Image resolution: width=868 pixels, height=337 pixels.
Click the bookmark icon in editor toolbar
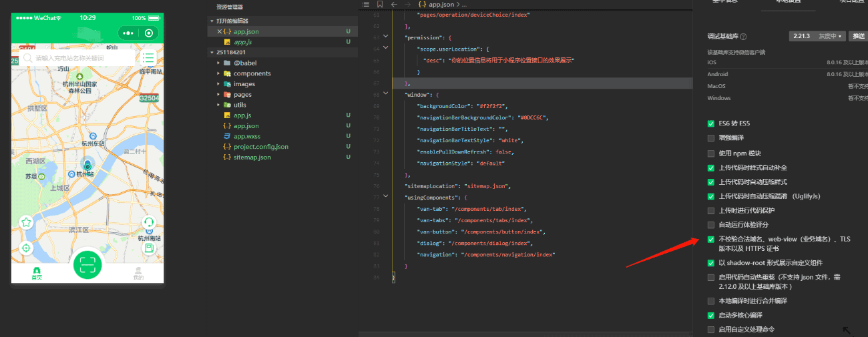[x=380, y=4]
